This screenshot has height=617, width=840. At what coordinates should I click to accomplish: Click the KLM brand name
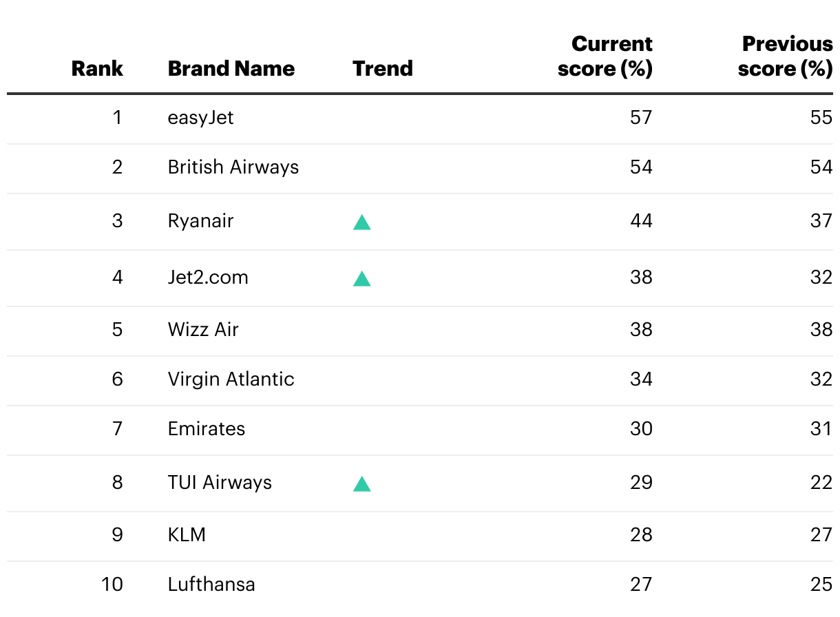pos(187,534)
